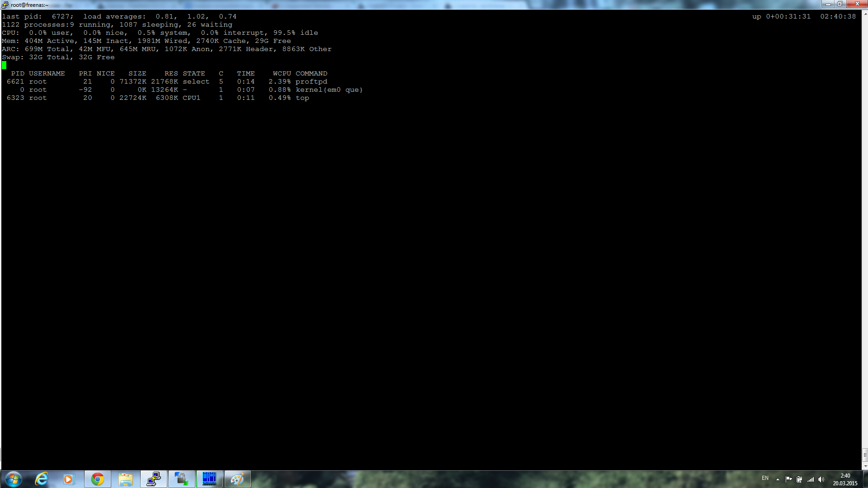Click the 'select' state value
Image resolution: width=868 pixels, height=488 pixels.
(x=196, y=82)
